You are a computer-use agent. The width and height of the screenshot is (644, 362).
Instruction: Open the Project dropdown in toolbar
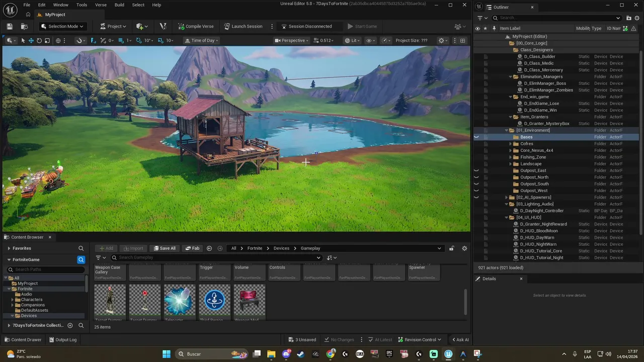[113, 26]
